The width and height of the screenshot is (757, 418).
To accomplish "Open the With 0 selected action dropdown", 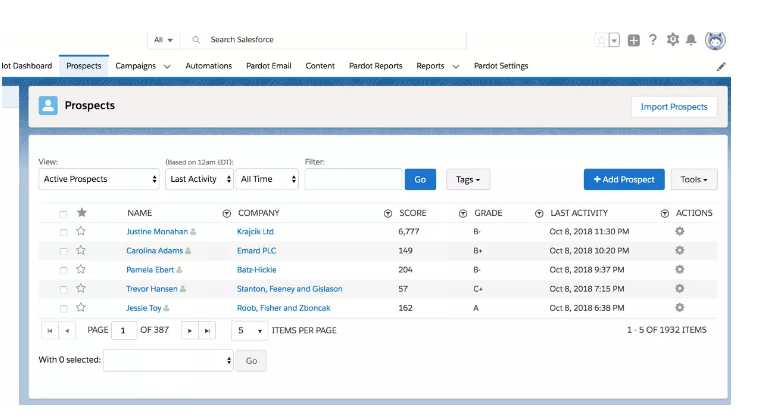I will [168, 361].
